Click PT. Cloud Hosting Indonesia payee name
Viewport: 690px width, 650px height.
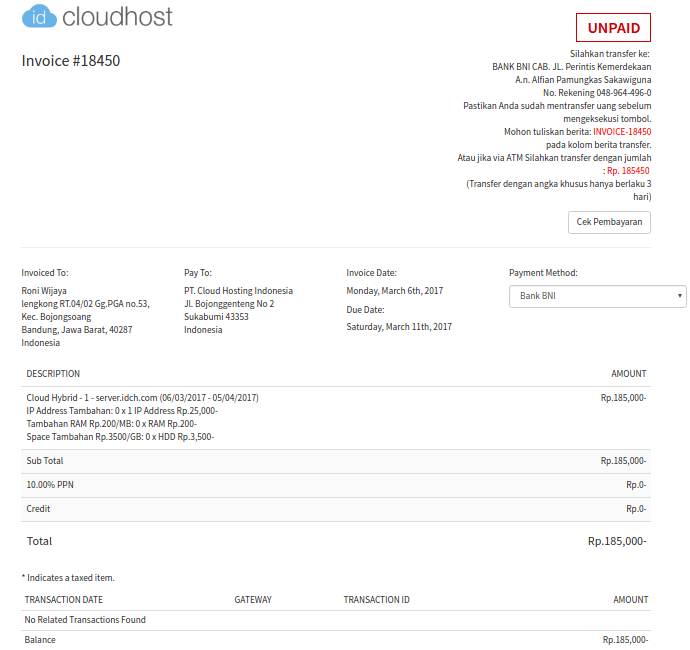[238, 291]
